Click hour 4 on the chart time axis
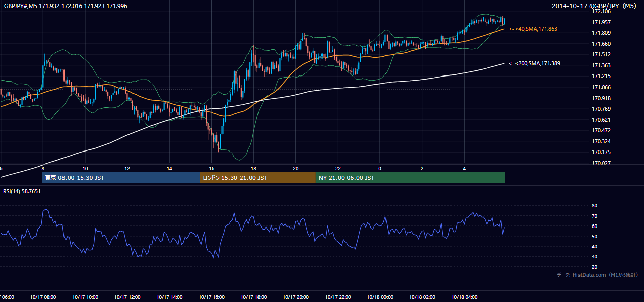Screen dimensions: 644x302 [x=464, y=168]
